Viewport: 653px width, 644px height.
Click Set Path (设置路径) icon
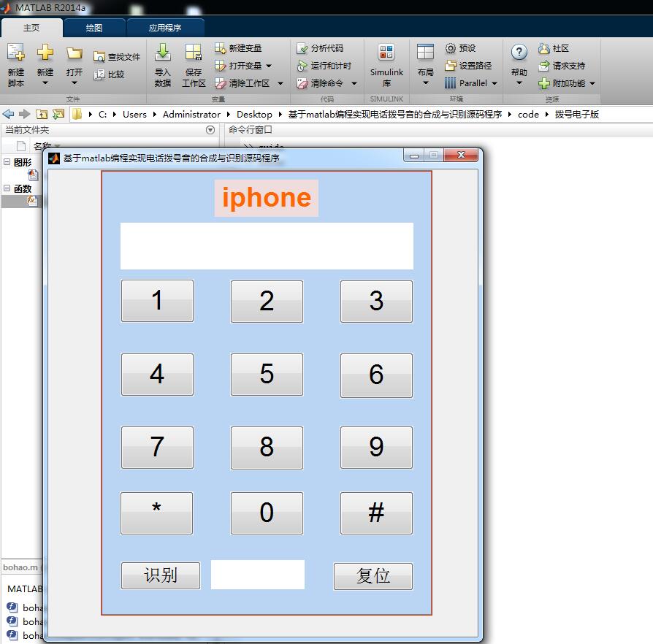click(451, 66)
